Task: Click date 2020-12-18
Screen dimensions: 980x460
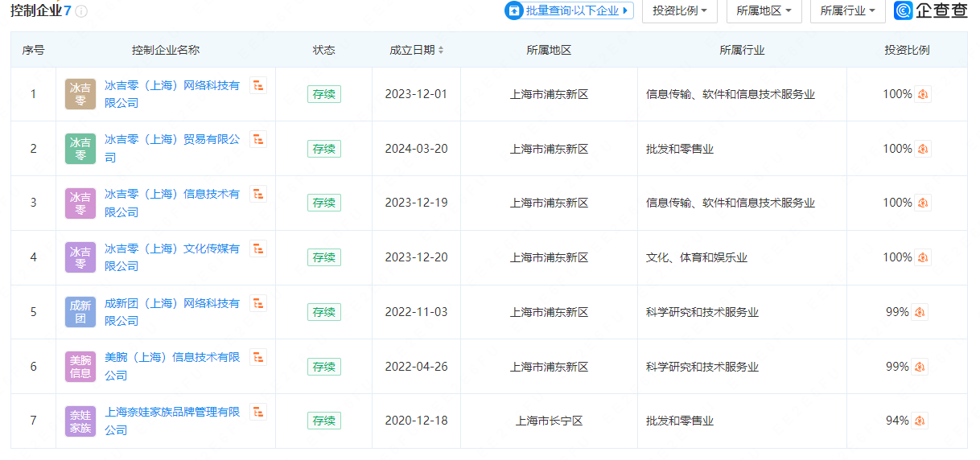Action: pos(416,421)
